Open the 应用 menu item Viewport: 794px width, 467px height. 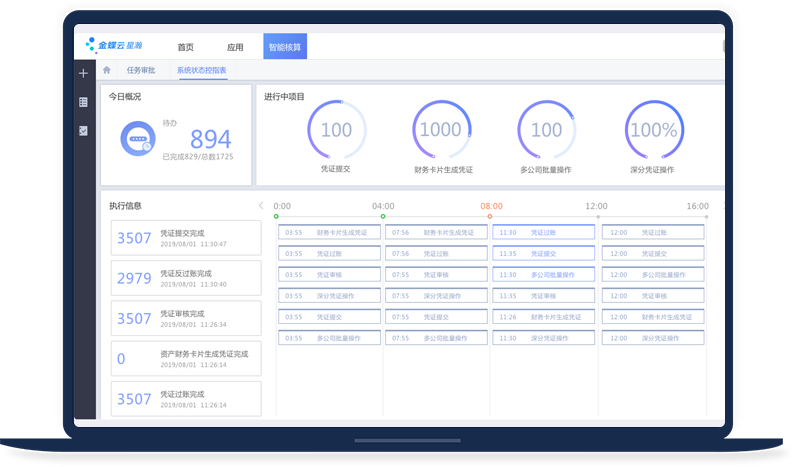click(235, 47)
